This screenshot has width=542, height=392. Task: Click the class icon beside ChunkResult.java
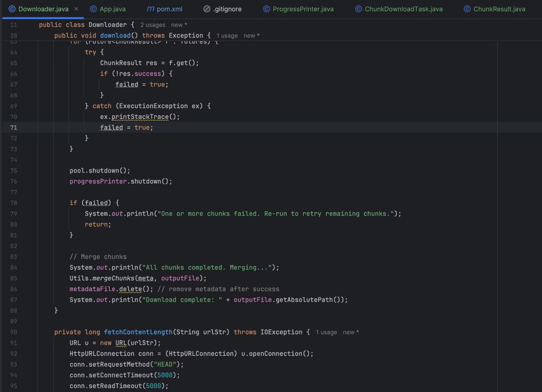coord(467,8)
